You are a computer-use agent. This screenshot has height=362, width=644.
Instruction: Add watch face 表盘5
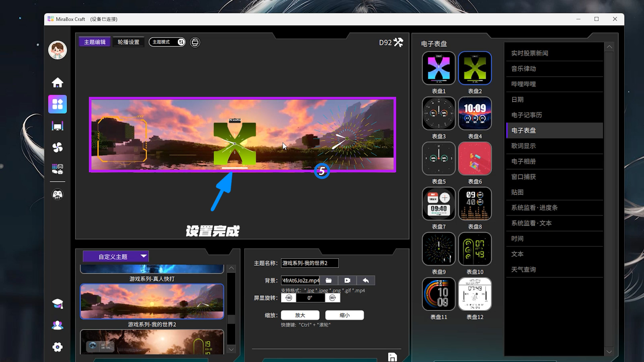[x=439, y=159]
